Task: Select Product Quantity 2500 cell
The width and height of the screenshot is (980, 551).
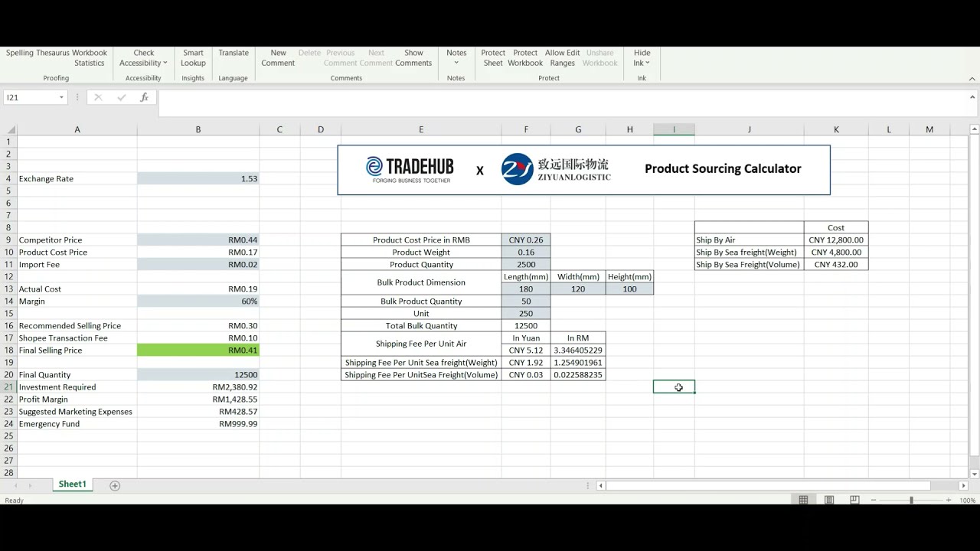Action: coord(526,264)
